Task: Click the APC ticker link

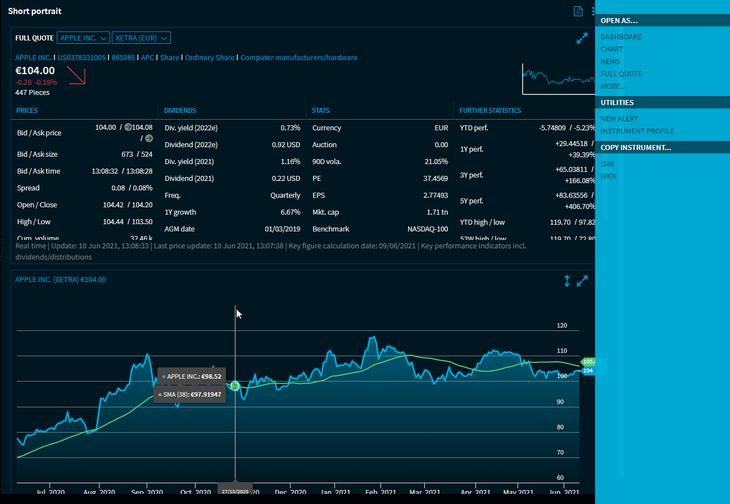Action: tap(147, 58)
